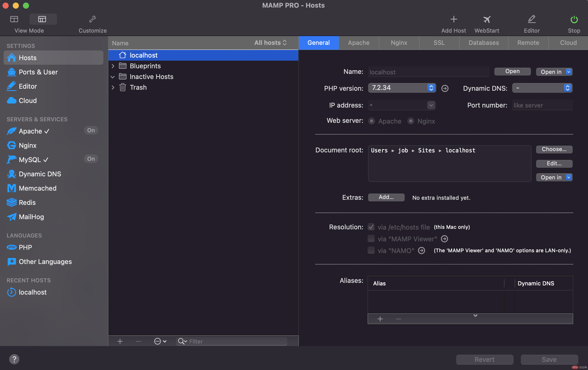Open recent host localhost

click(x=53, y=292)
